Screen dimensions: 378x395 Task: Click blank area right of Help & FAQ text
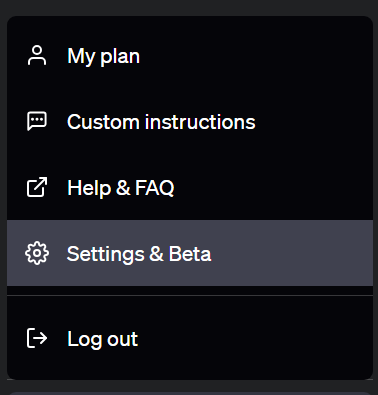click(273, 187)
